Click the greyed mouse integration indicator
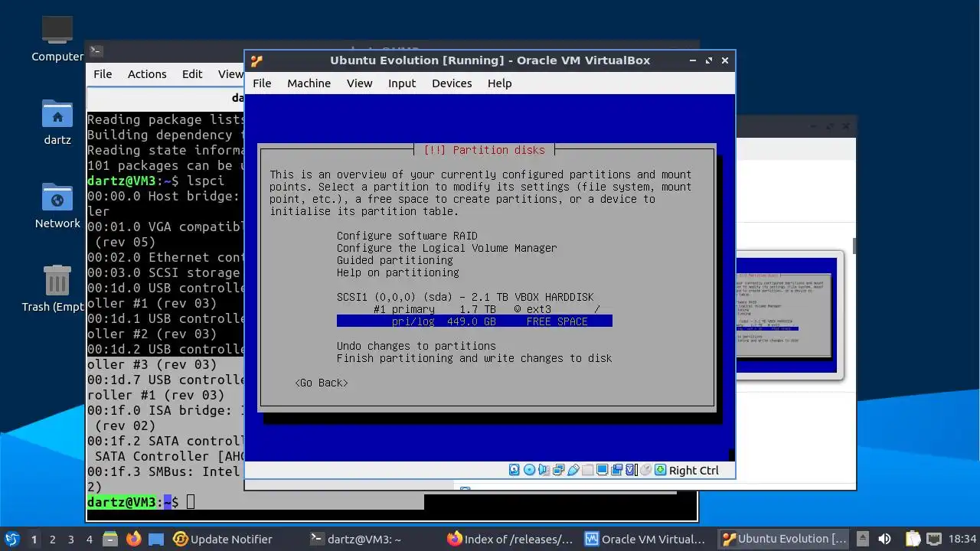 [x=645, y=470]
